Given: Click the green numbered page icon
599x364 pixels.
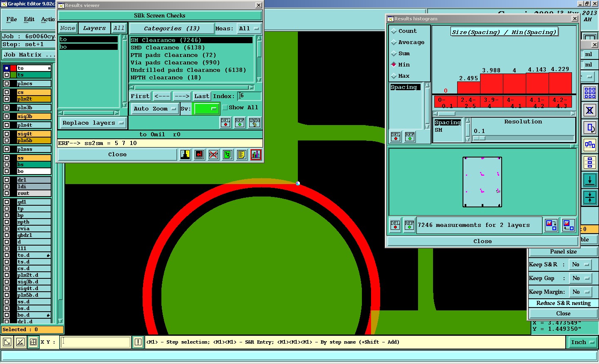Looking at the screenshot, I should click(x=227, y=155).
